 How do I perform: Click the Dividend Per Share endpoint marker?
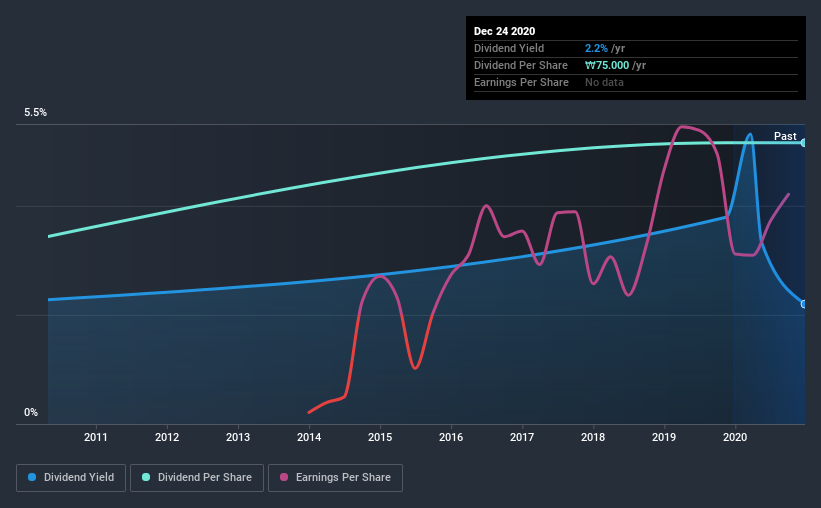[x=803, y=142]
